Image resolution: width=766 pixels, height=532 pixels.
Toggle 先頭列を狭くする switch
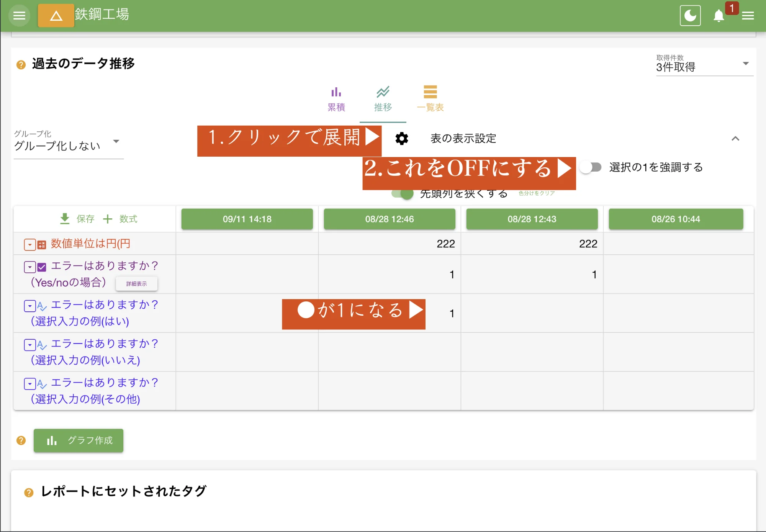pyautogui.click(x=403, y=194)
